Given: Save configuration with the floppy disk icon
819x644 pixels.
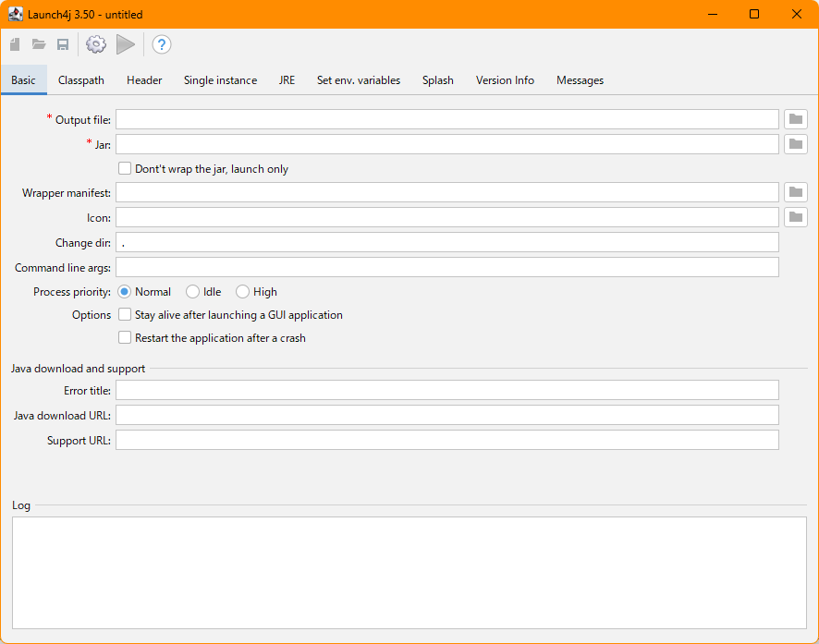Looking at the screenshot, I should (x=63, y=44).
